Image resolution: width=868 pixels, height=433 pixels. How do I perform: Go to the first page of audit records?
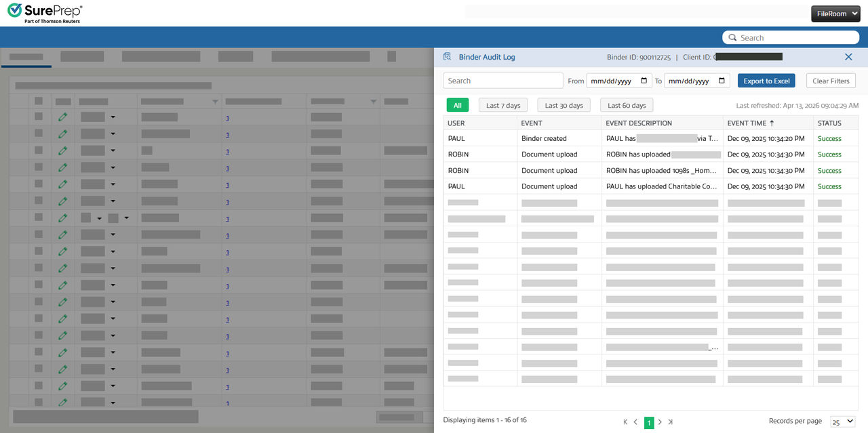pyautogui.click(x=625, y=422)
